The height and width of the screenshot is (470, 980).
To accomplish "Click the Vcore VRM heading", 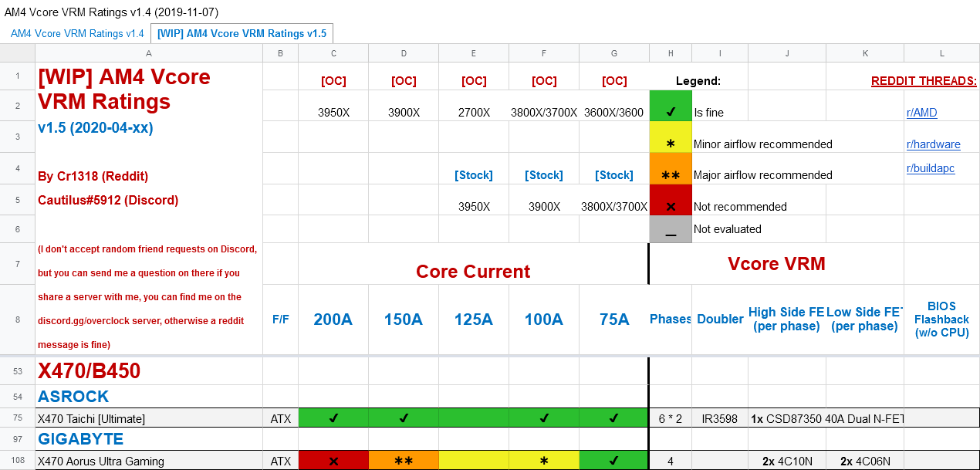I will click(x=776, y=264).
